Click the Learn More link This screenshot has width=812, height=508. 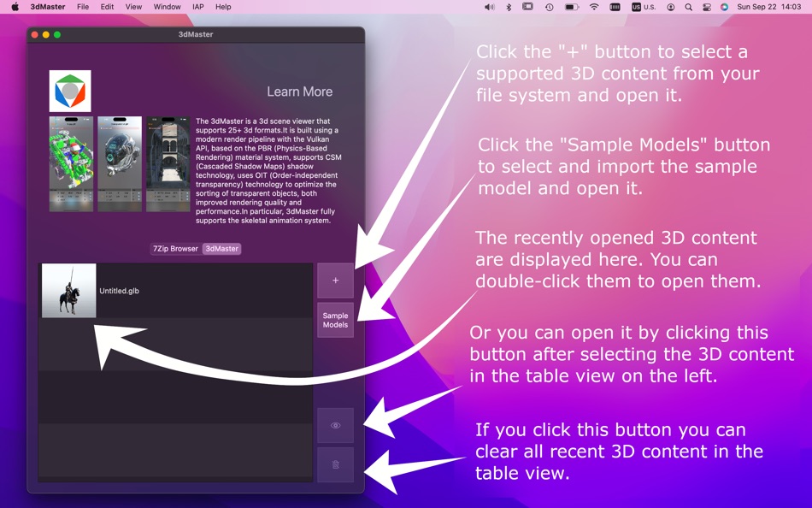299,92
